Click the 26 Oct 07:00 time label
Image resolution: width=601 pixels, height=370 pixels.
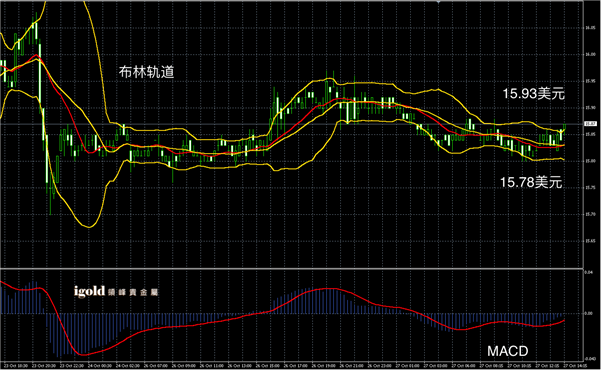[x=156, y=366]
